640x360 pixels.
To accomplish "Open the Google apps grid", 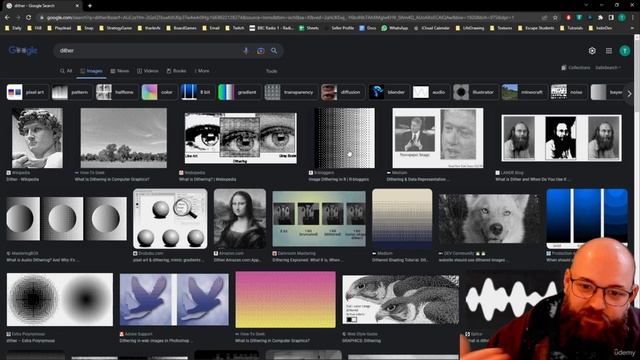I will 609,51.
